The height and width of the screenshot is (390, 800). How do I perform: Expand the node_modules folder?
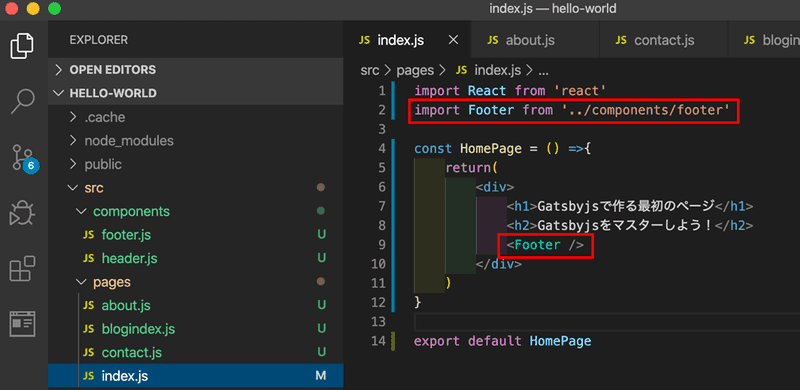pyautogui.click(x=195, y=140)
